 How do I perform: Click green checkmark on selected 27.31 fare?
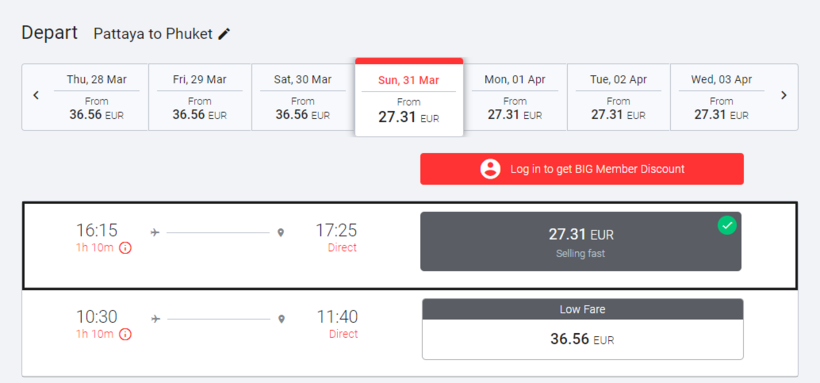pos(727,226)
